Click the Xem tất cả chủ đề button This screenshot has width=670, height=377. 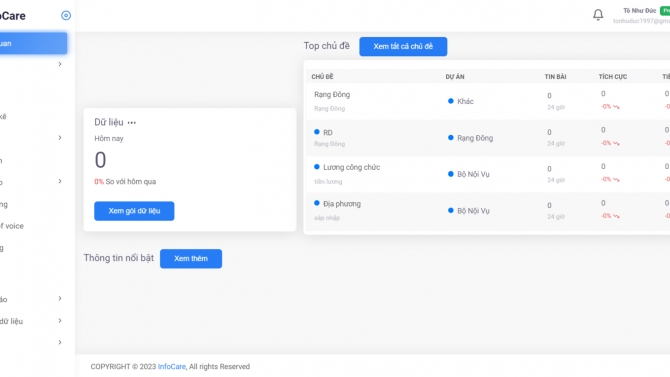[403, 47]
